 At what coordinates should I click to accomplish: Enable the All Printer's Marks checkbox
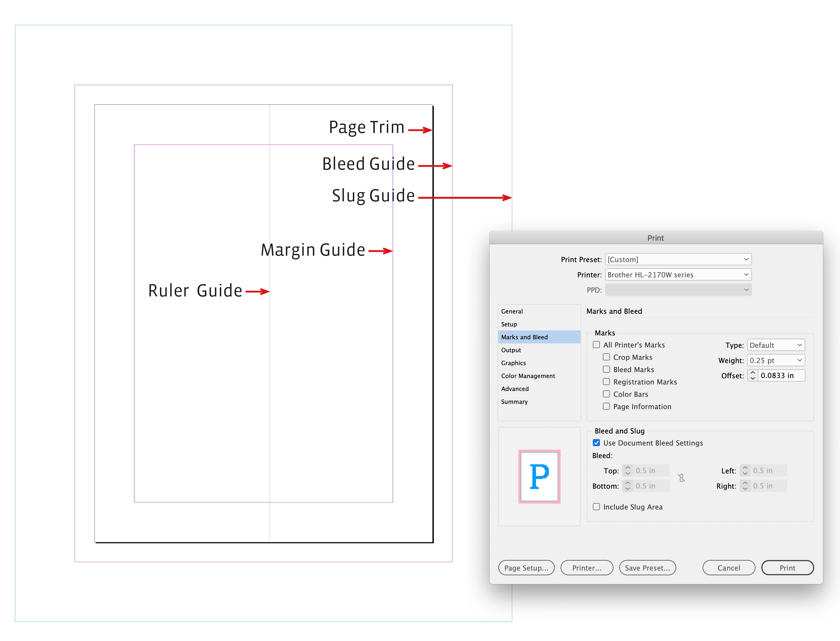point(596,345)
